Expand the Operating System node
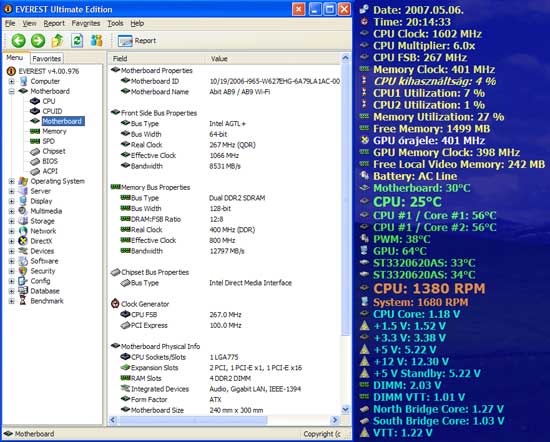Screen dimensions: 550x442 12,181
